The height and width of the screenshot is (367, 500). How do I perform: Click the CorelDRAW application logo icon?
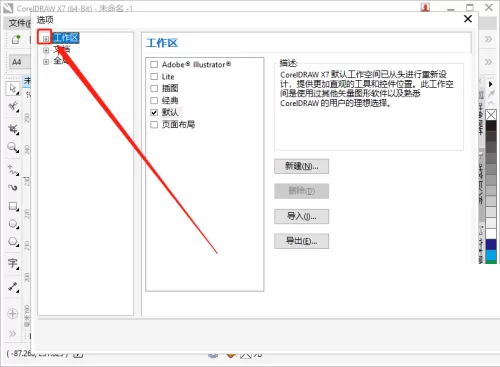pyautogui.click(x=8, y=8)
